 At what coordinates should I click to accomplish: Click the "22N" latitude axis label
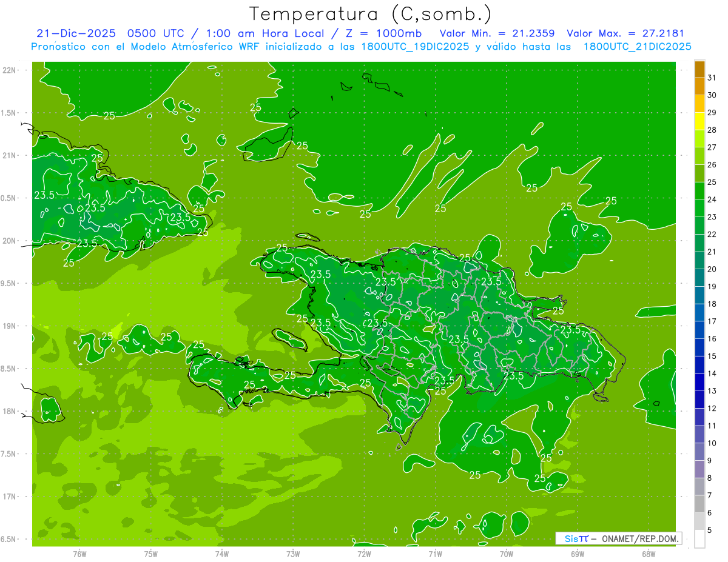click(x=10, y=70)
